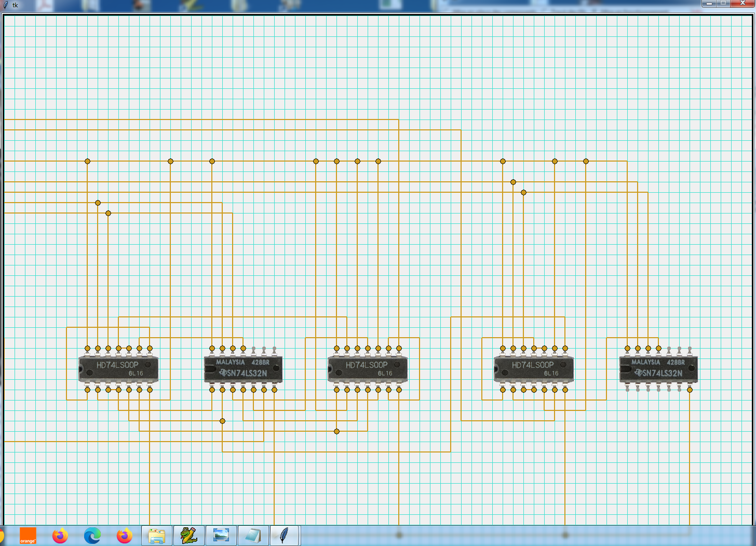
Task: Maximize the tk window
Action: point(723,4)
